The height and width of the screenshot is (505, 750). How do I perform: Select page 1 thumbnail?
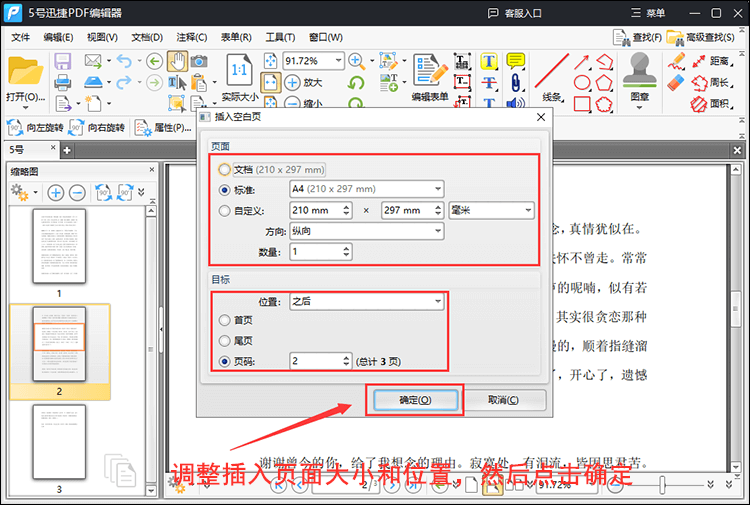[59, 247]
